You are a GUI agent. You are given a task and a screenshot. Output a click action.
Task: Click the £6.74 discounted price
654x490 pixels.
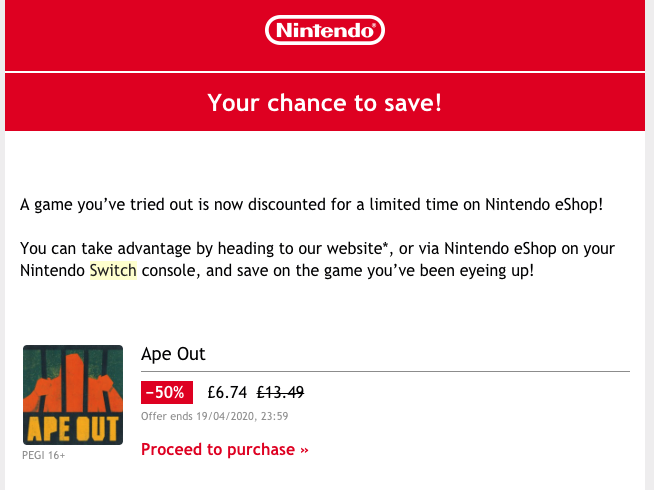[x=227, y=392]
